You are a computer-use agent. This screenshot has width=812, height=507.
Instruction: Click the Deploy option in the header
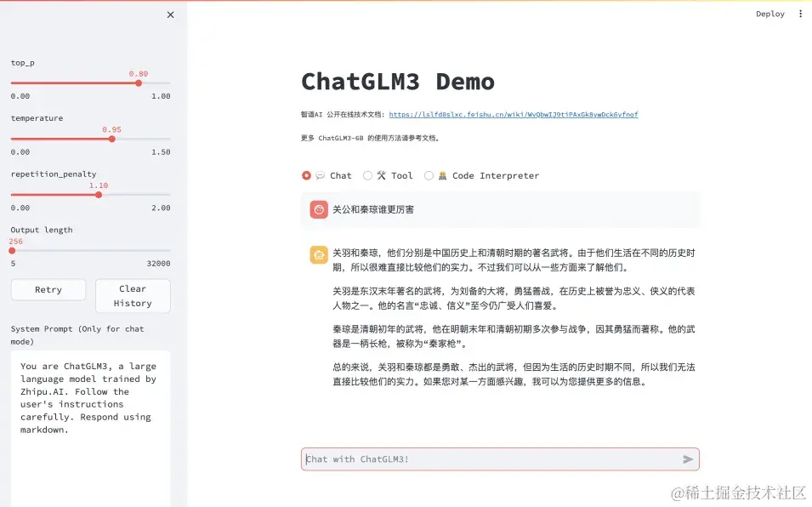[770, 13]
